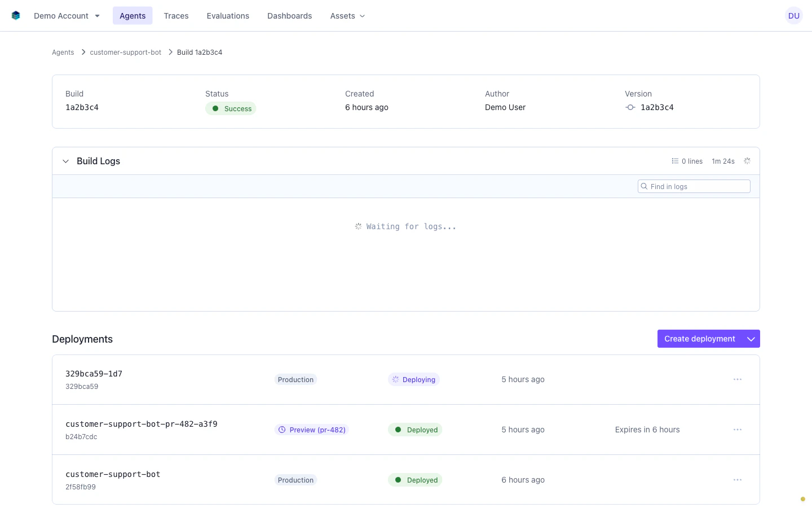Image resolution: width=812 pixels, height=508 pixels.
Task: Click the Preview (pr-482) tag
Action: 312,430
